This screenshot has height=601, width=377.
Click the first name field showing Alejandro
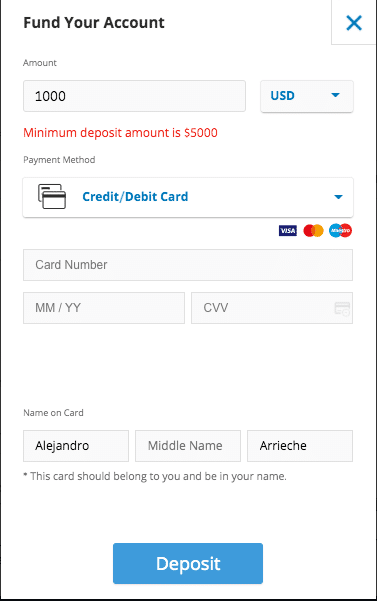(x=76, y=446)
